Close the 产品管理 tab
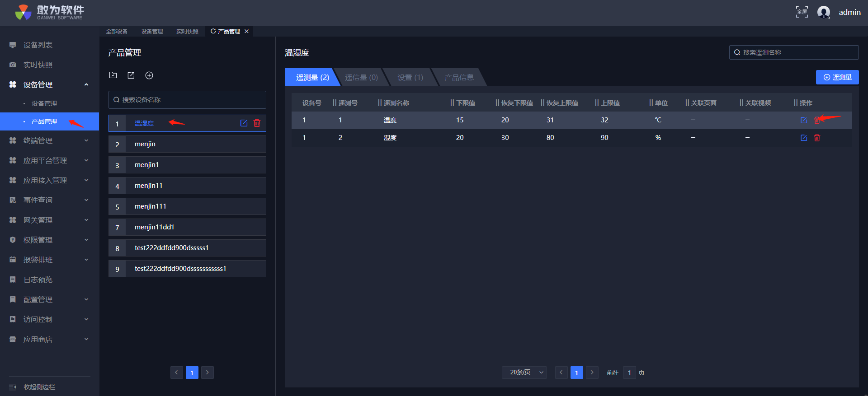The height and width of the screenshot is (396, 868). click(246, 31)
